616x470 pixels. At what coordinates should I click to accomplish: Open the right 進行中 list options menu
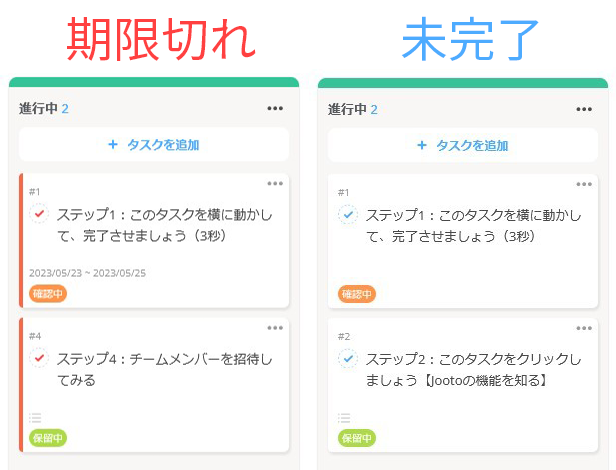pos(584,109)
